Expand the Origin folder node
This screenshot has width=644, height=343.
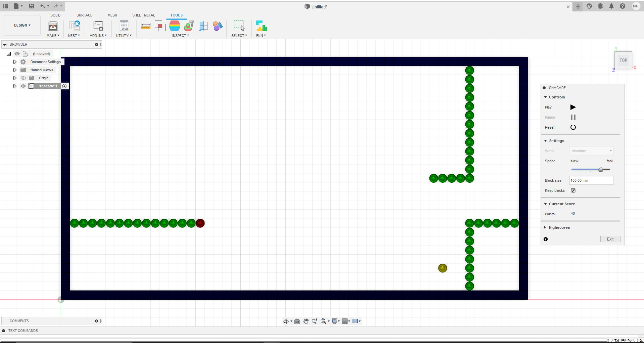tap(15, 78)
